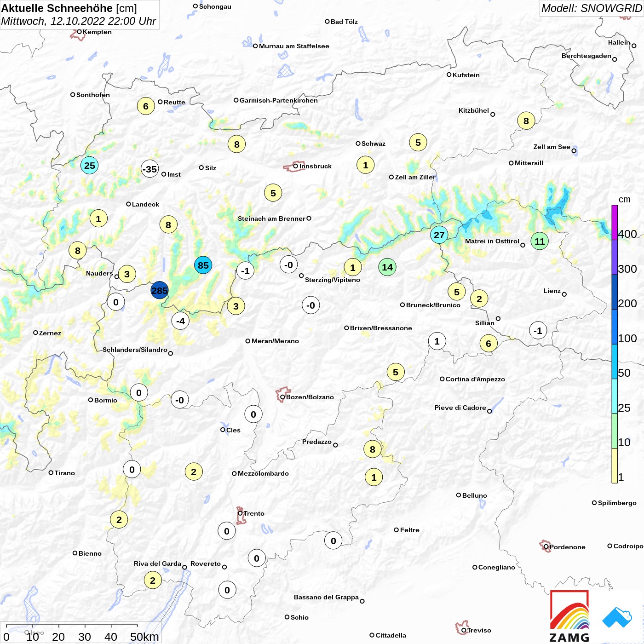The width and height of the screenshot is (644, 644).
Task: Click the 'Landeck' town label
Action: coord(145,204)
